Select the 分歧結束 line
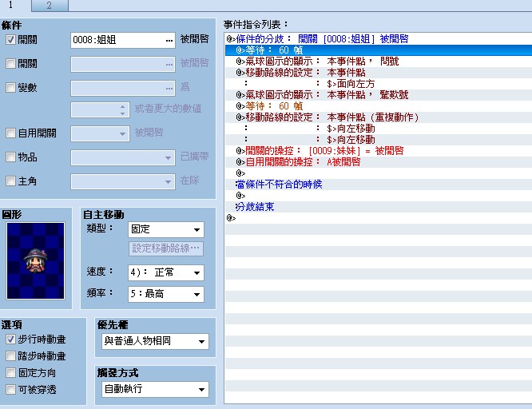Image resolution: width=532 pixels, height=409 pixels. (379, 207)
